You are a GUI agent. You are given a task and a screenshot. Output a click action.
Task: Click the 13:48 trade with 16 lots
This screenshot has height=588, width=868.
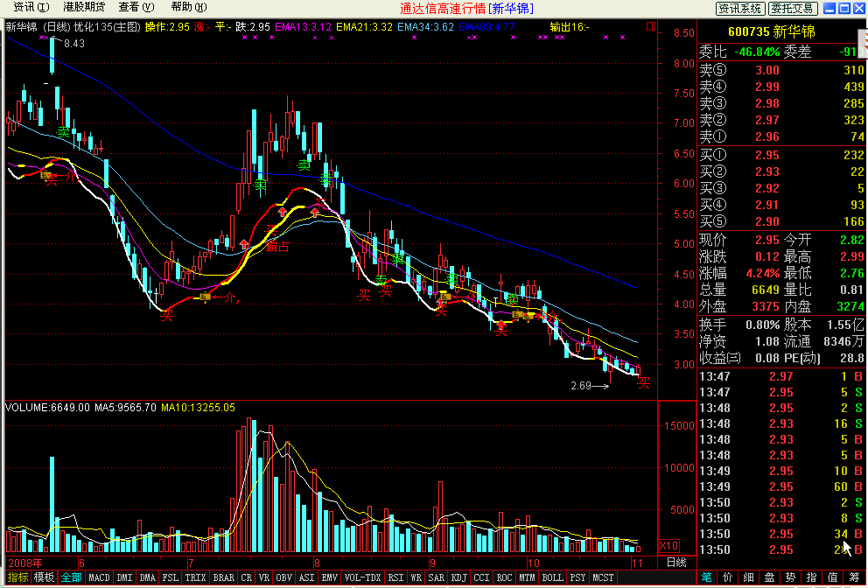pos(781,423)
